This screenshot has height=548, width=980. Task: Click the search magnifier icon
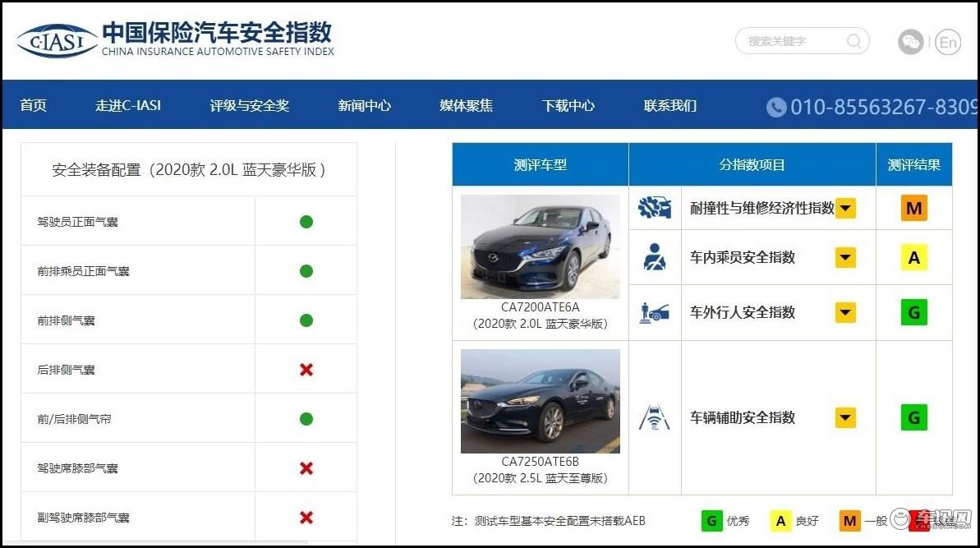[853, 41]
